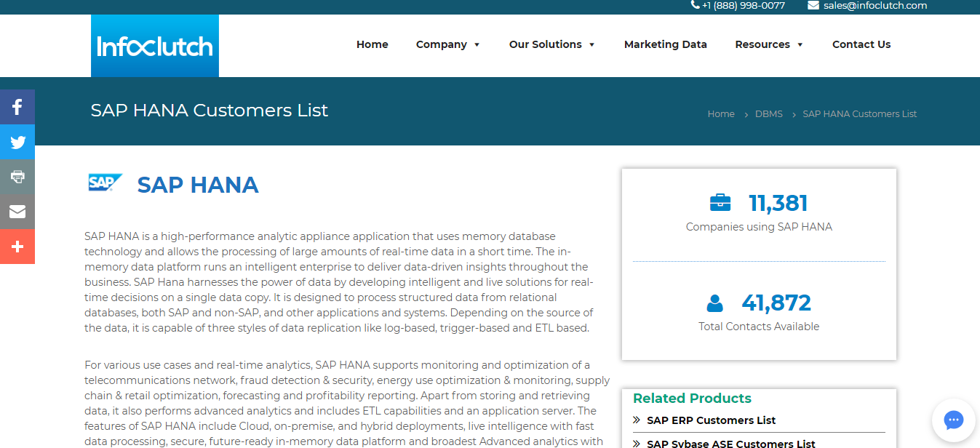Click the SAP HANA blue heading
This screenshot has width=980, height=448.
pos(198,185)
